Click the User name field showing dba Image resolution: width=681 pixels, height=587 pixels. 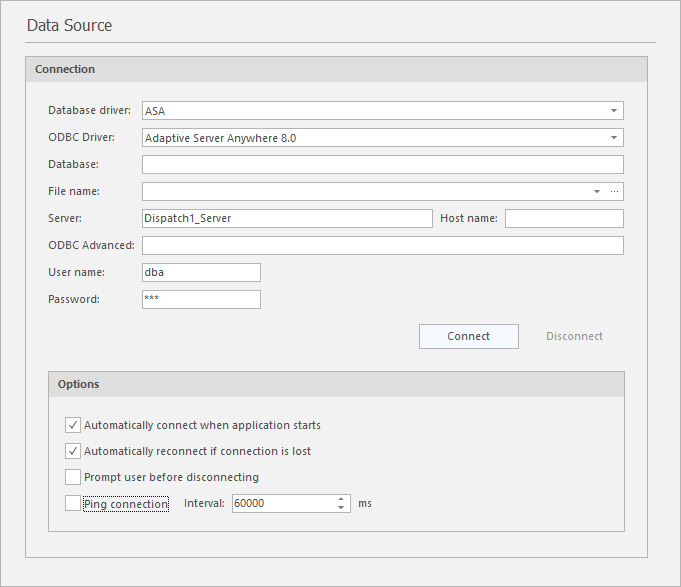(201, 272)
